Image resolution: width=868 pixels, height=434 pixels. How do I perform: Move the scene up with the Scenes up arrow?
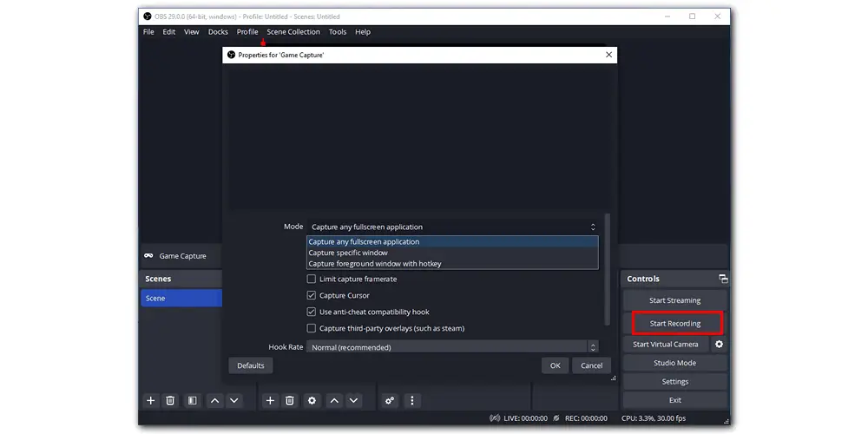tap(214, 400)
